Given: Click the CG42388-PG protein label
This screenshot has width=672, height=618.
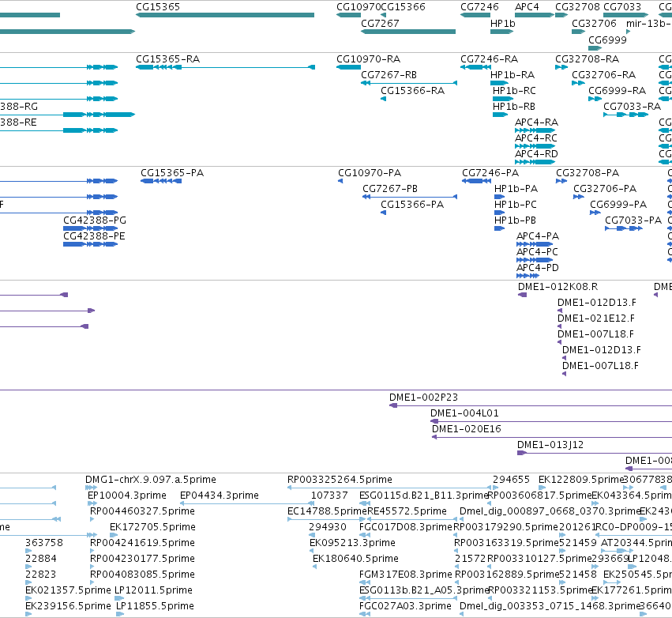Looking at the screenshot, I should point(95,220).
